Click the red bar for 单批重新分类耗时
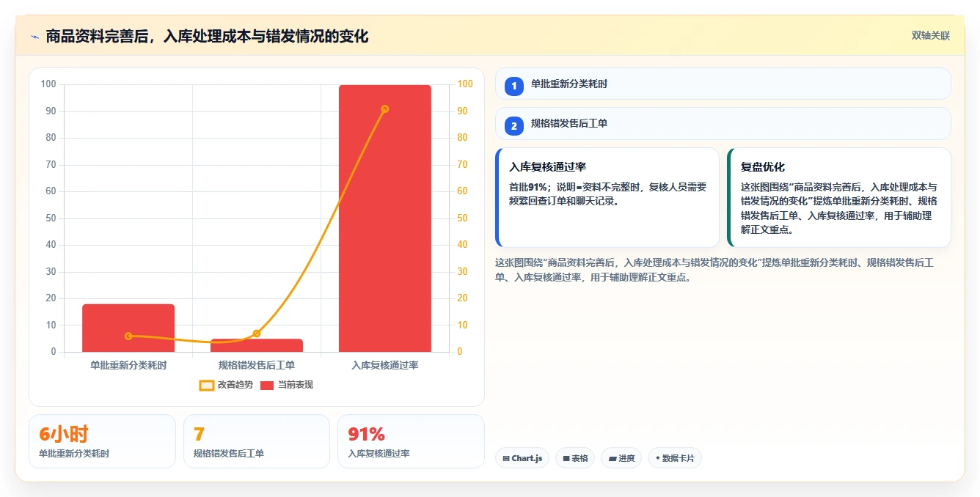 tap(128, 328)
